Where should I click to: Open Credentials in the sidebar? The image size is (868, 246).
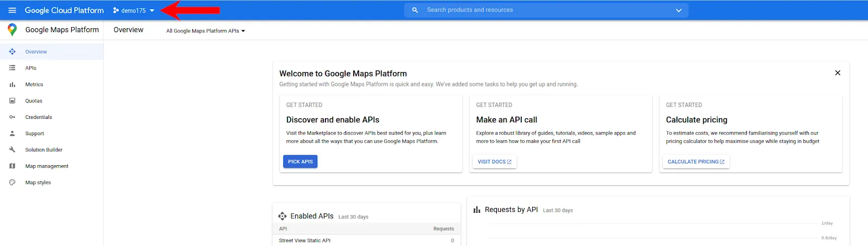click(x=52, y=117)
